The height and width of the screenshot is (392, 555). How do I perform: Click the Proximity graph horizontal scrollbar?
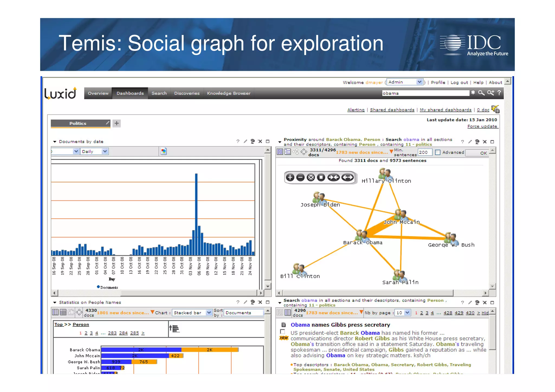point(368,293)
